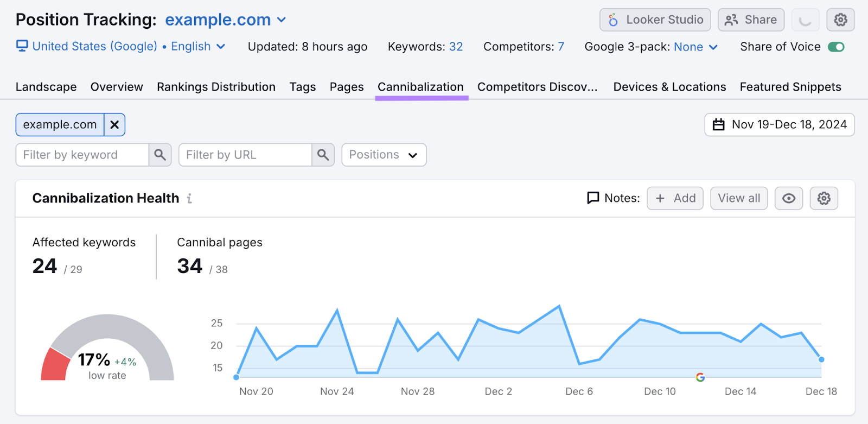Click the Dec 18 endpoint on chart
868x424 pixels.
pyautogui.click(x=821, y=359)
